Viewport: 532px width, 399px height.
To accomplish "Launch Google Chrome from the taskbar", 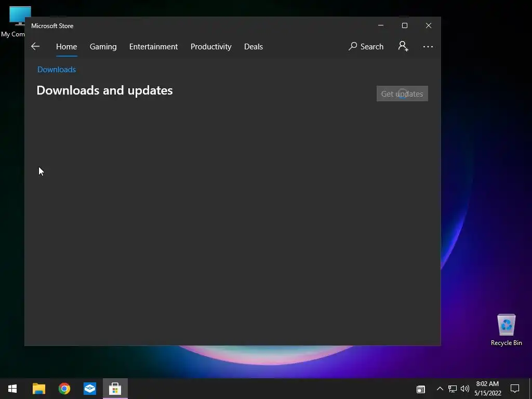I will coord(64,389).
